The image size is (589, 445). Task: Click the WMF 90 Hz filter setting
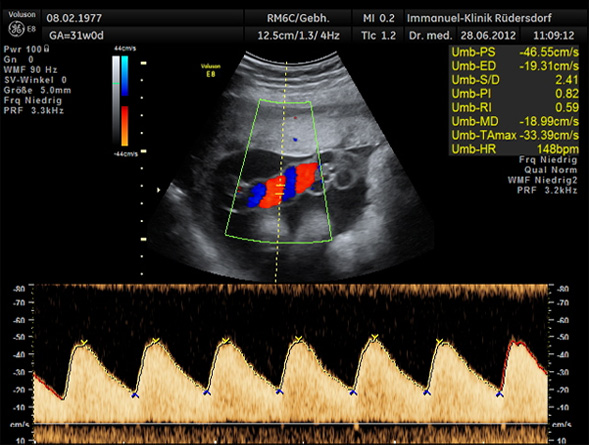click(x=30, y=70)
